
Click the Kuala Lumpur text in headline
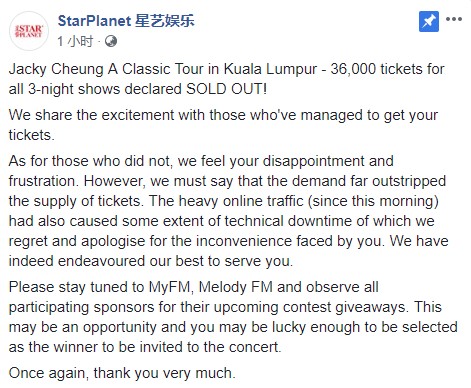click(270, 69)
